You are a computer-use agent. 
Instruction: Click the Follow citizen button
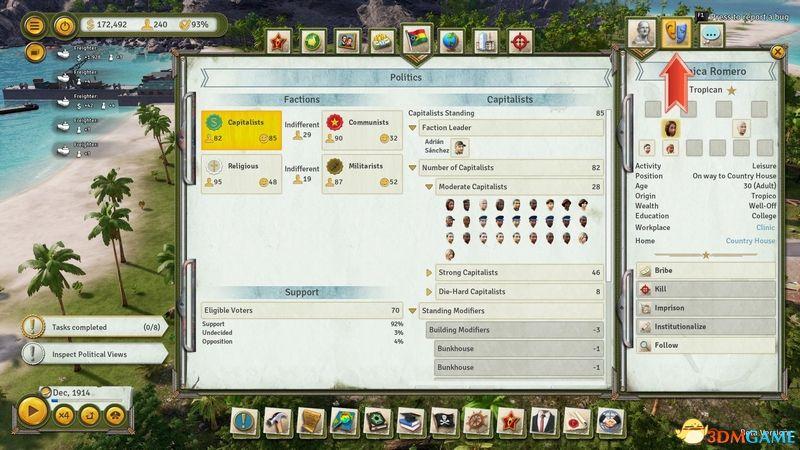coord(706,345)
